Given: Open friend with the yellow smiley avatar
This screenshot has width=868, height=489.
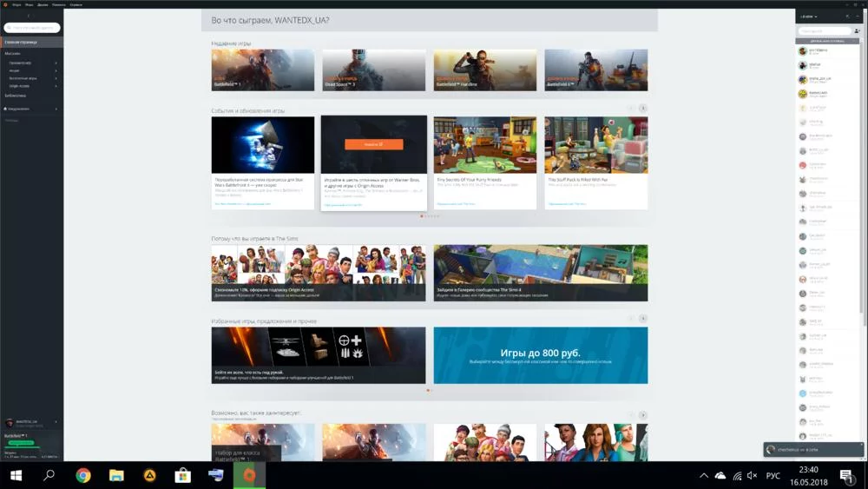Looking at the screenshot, I should 803,94.
